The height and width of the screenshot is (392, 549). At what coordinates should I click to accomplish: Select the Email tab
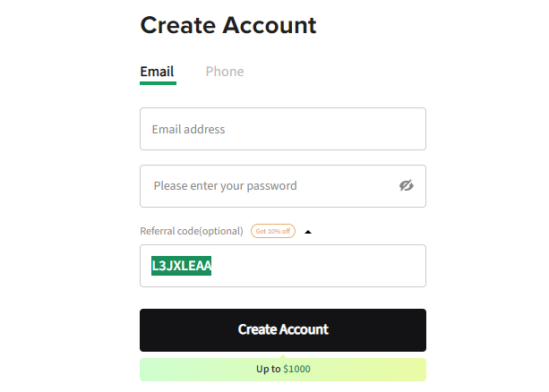tap(158, 72)
